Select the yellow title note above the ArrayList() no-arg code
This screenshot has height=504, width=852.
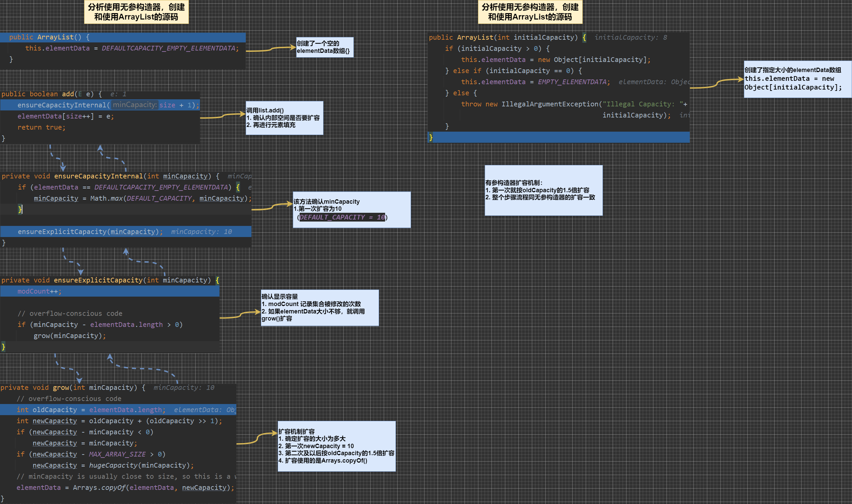click(x=136, y=12)
